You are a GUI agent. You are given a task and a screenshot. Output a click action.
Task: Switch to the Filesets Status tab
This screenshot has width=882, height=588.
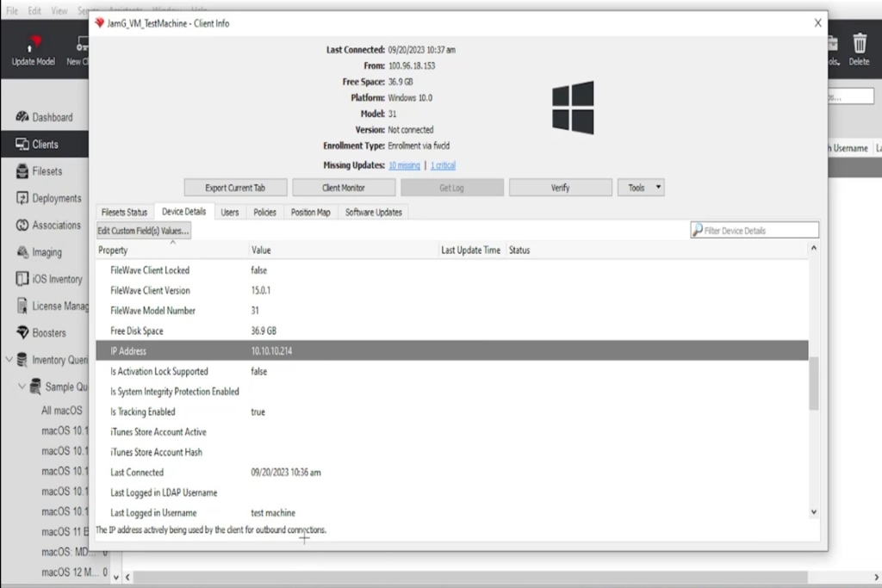point(124,213)
